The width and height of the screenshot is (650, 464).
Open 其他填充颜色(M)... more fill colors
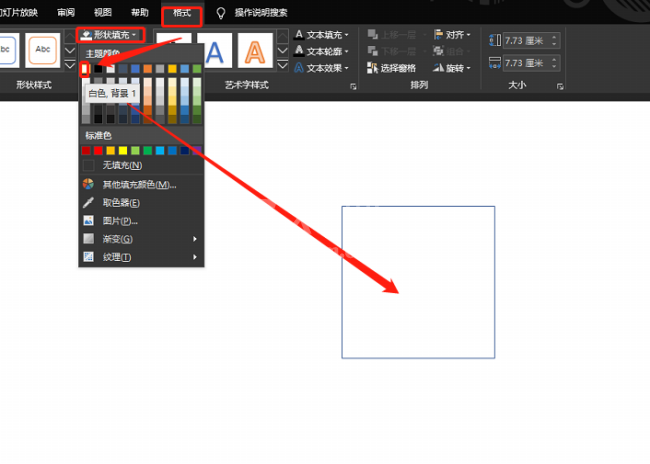[x=141, y=185]
